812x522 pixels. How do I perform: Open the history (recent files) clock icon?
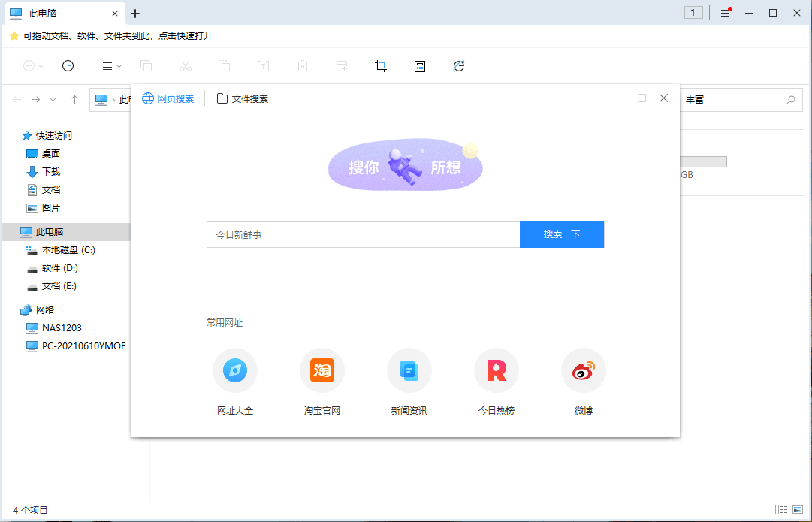[68, 66]
